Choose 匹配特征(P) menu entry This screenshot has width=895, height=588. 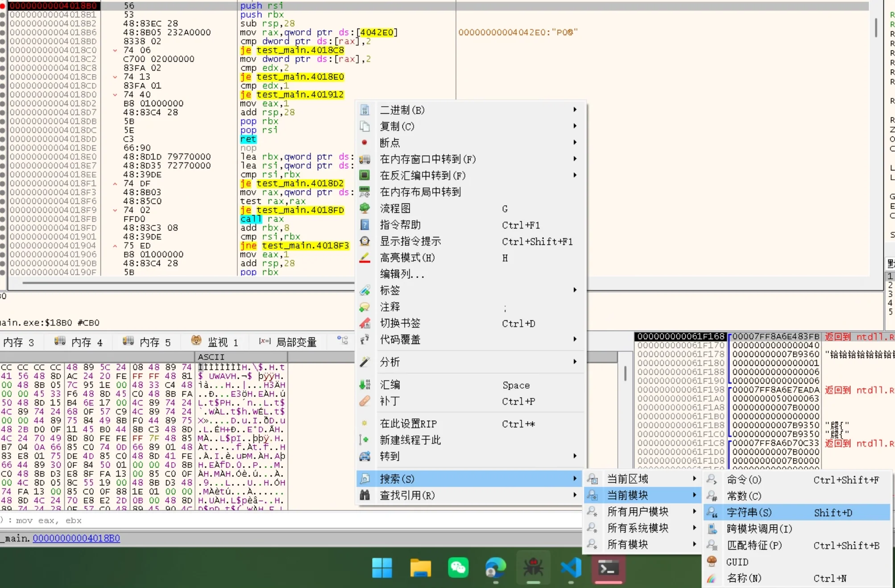pos(797,545)
